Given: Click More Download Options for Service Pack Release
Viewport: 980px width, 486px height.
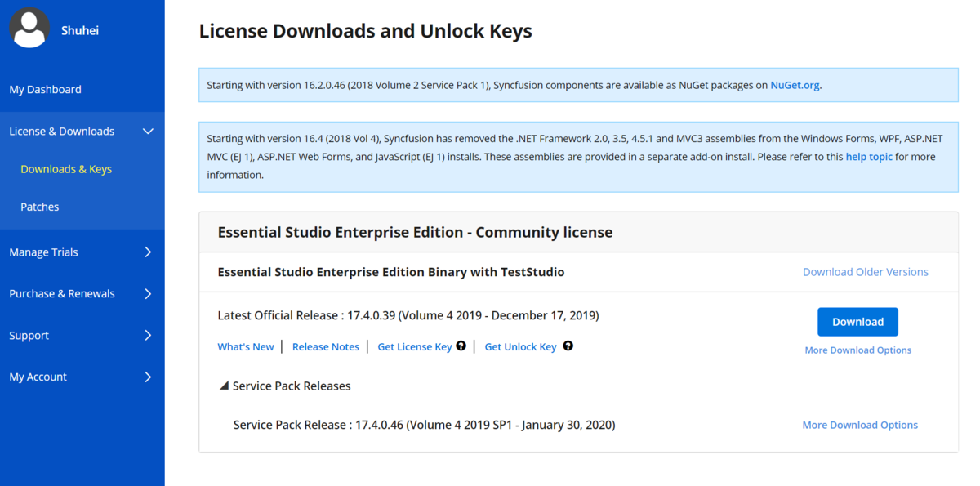Looking at the screenshot, I should click(860, 425).
